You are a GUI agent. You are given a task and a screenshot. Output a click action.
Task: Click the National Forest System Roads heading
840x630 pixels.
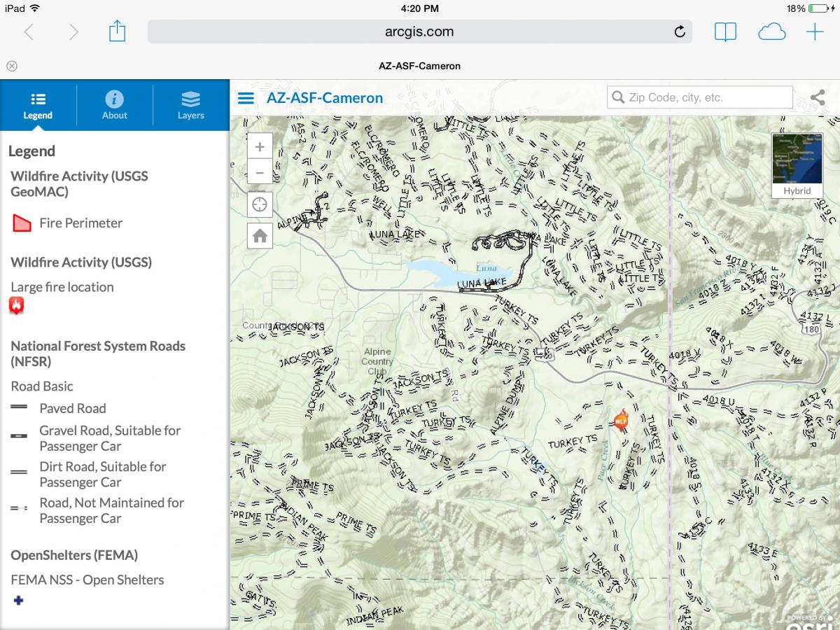coord(98,353)
